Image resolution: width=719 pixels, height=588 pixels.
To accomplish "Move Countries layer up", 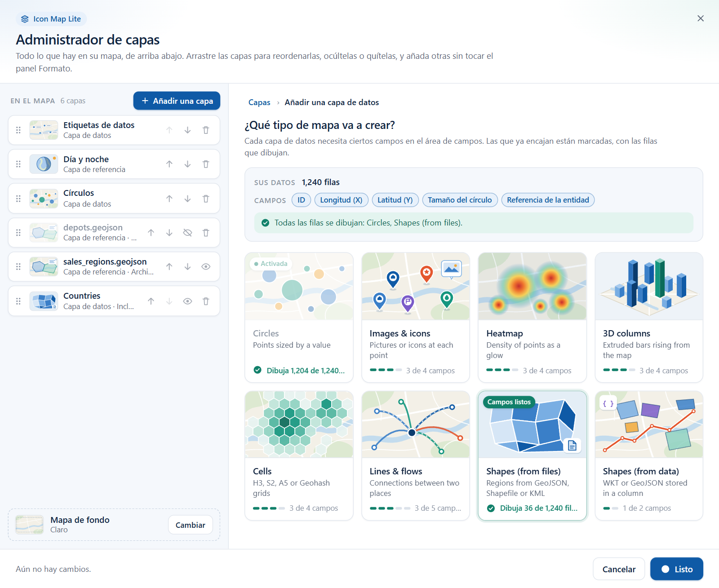I will click(151, 301).
